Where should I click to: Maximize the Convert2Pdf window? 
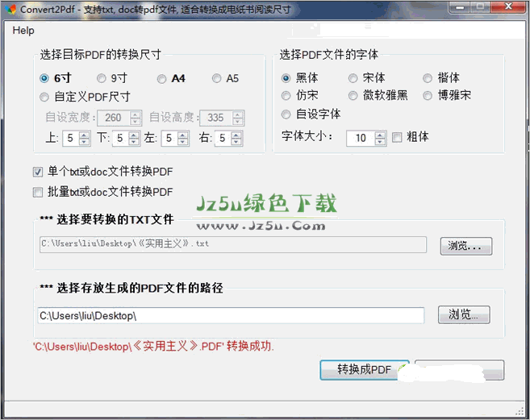(x=480, y=7)
